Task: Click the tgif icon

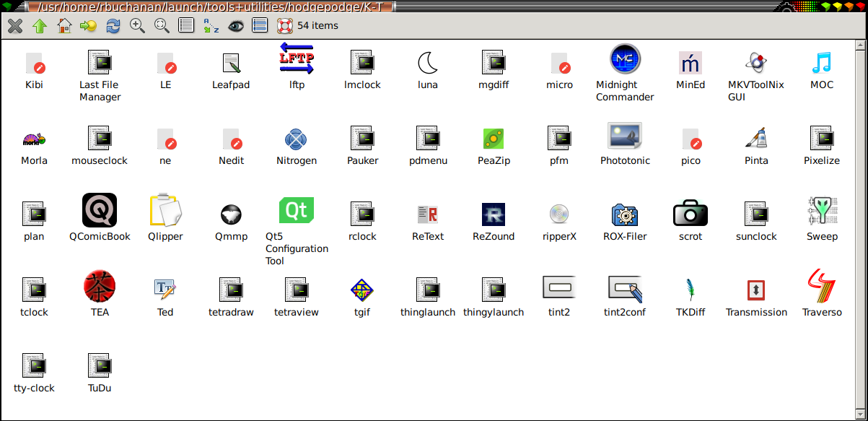Action: [x=362, y=290]
